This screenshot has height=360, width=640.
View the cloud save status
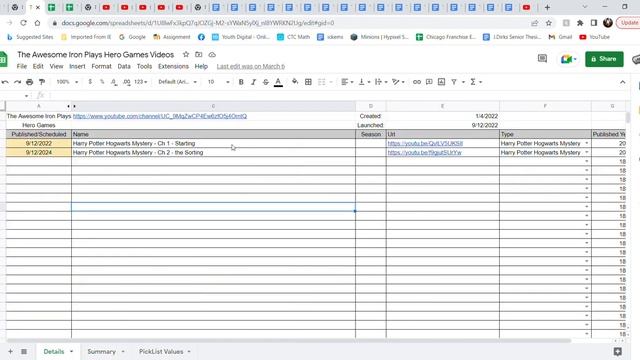(212, 54)
